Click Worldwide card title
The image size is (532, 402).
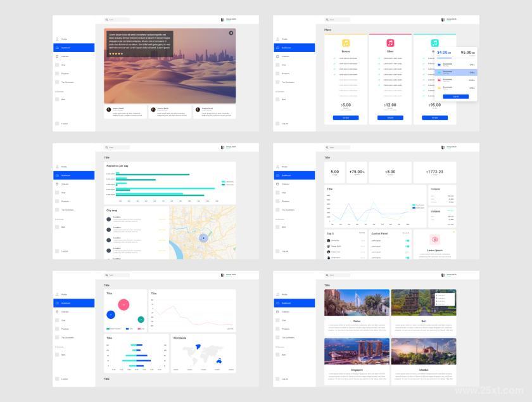click(x=180, y=338)
